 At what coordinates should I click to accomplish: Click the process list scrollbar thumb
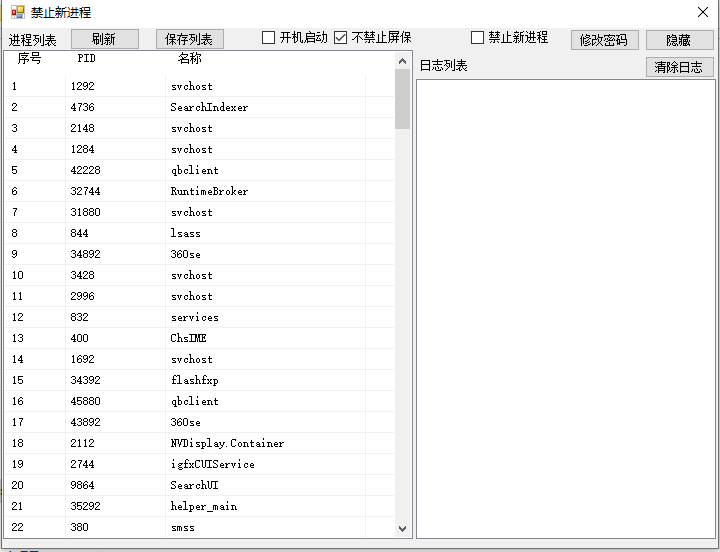pos(403,99)
